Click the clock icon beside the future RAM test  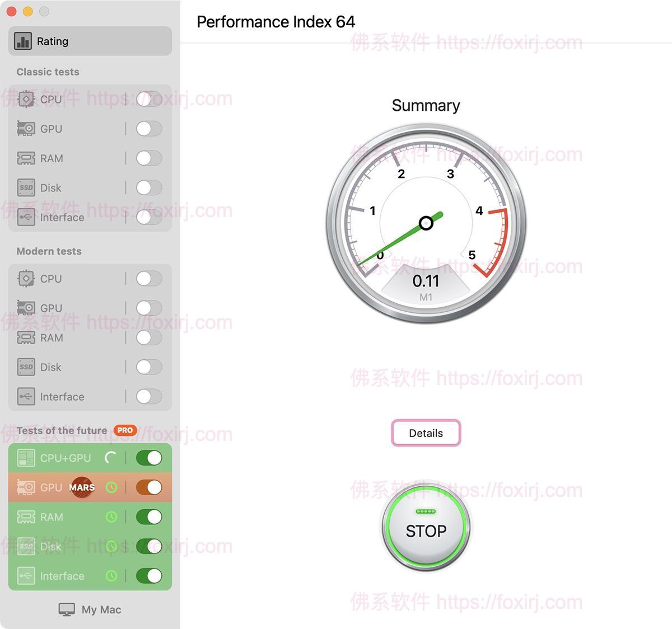tap(111, 517)
